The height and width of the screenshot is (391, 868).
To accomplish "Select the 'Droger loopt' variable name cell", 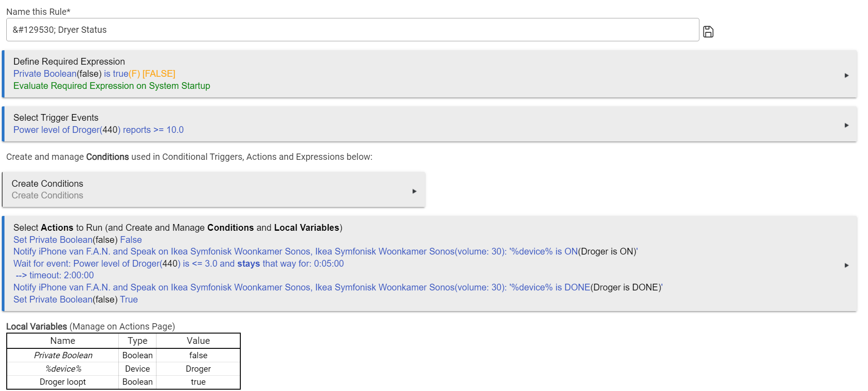I will click(x=63, y=382).
